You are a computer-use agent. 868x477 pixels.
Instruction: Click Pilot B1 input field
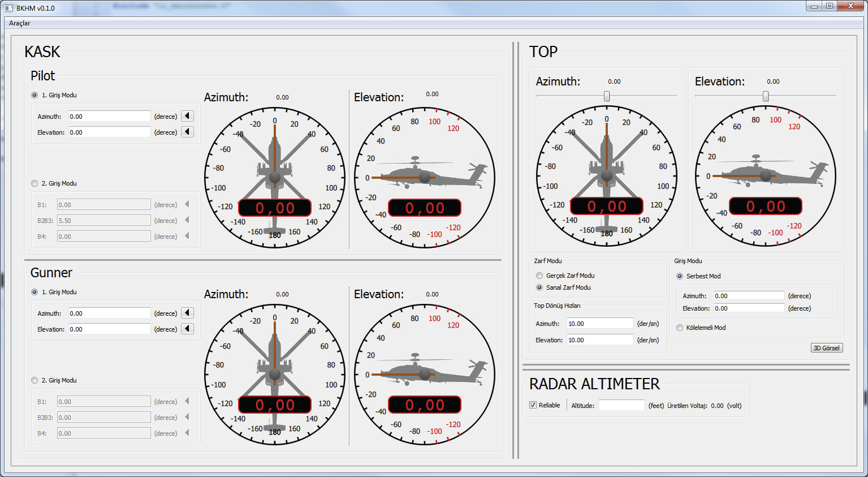coord(104,204)
